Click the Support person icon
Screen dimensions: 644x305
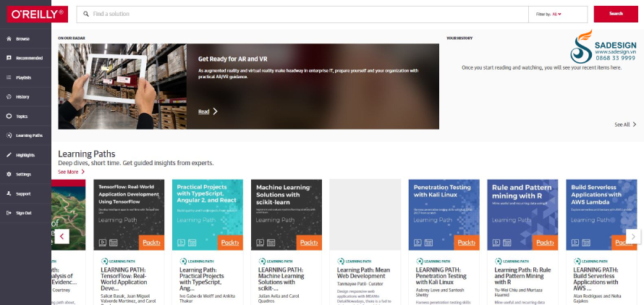point(9,193)
